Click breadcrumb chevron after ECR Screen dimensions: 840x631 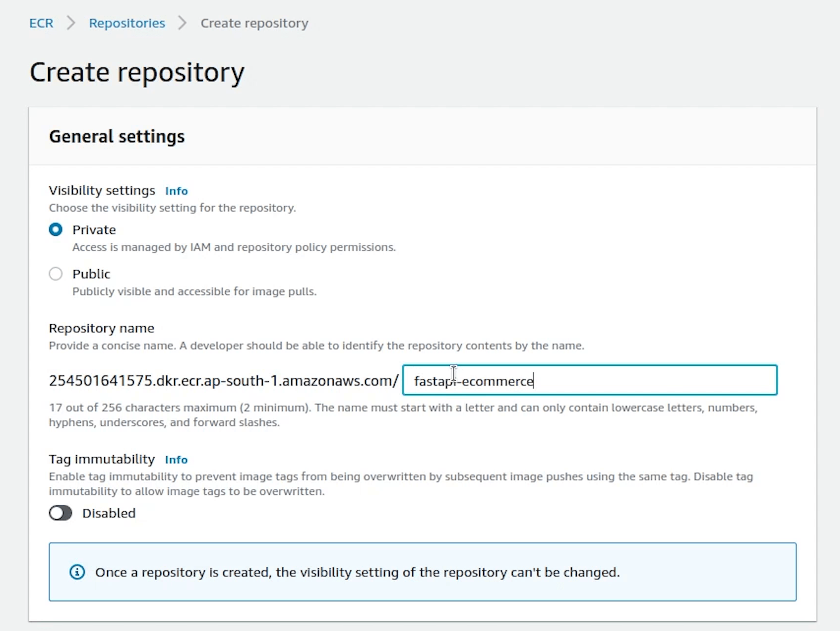coord(71,23)
